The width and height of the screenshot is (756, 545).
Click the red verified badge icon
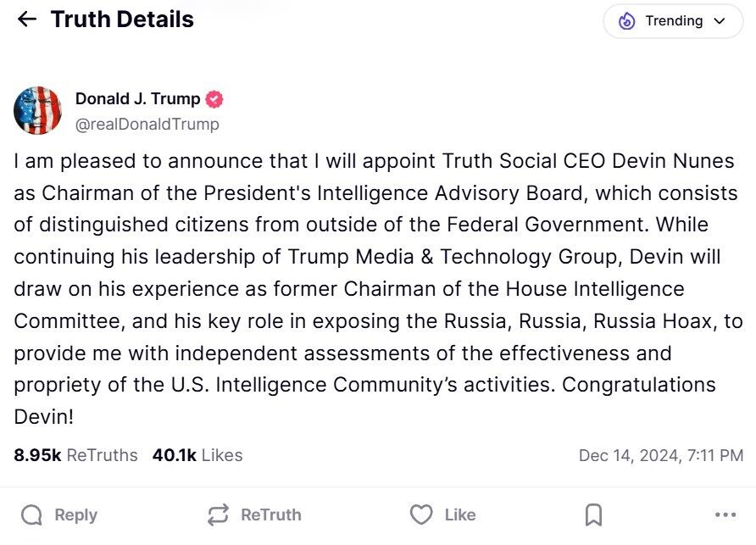[215, 99]
